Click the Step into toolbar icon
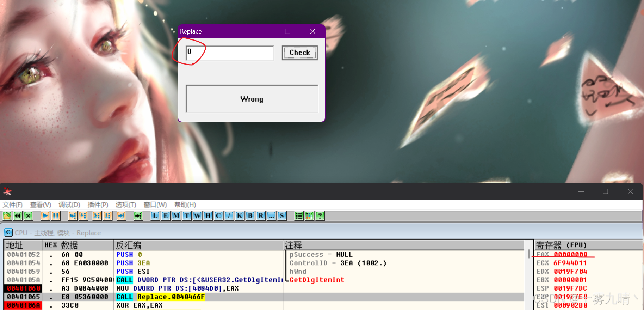644x310 pixels. [x=73, y=216]
